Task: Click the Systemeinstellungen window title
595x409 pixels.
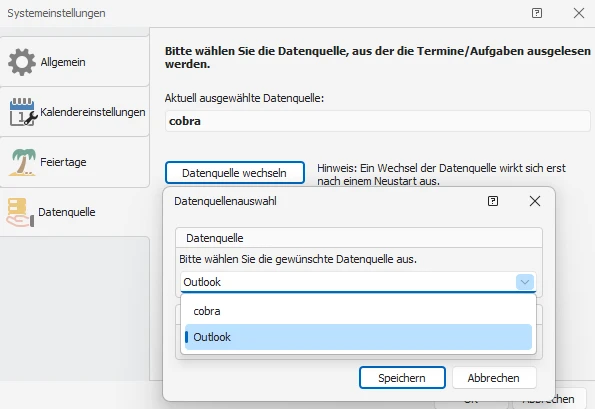Action: [56, 13]
